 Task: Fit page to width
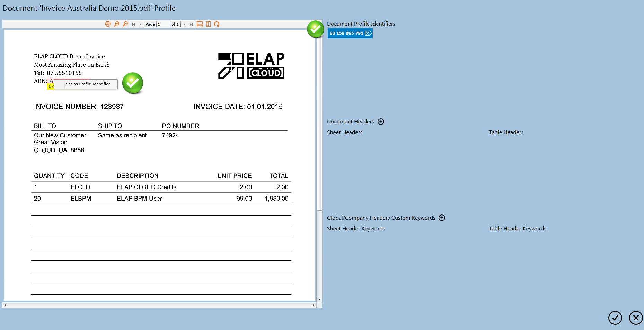[200, 24]
